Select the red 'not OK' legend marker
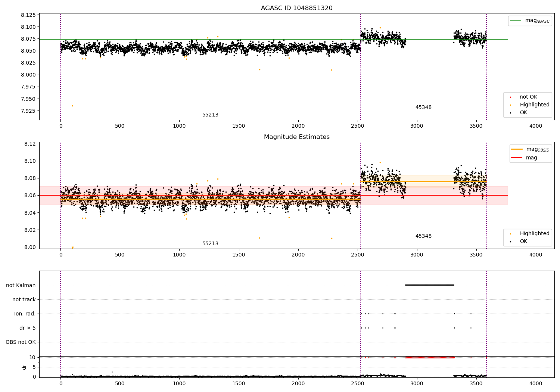Viewport: 560px width, 392px height. [510, 97]
